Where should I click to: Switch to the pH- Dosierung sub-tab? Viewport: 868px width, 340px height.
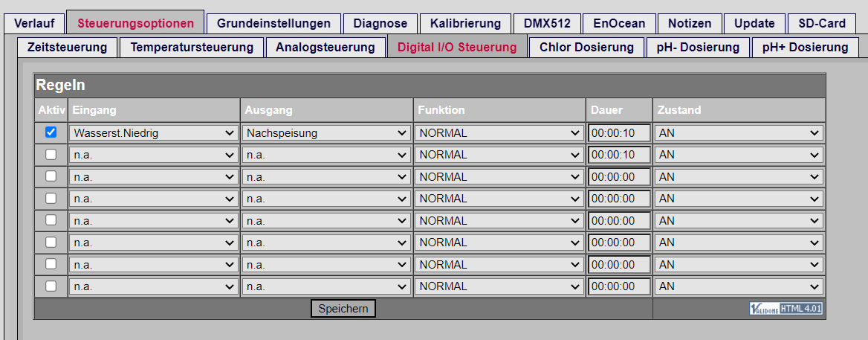pyautogui.click(x=698, y=47)
